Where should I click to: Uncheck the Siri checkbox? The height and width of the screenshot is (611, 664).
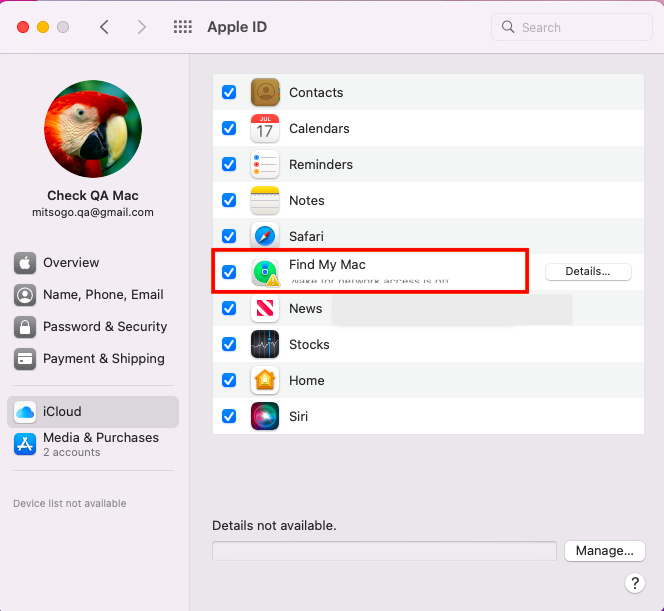229,416
